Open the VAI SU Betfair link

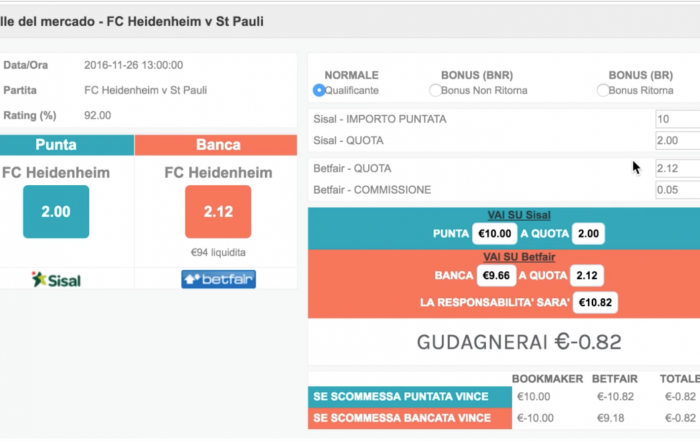519,257
